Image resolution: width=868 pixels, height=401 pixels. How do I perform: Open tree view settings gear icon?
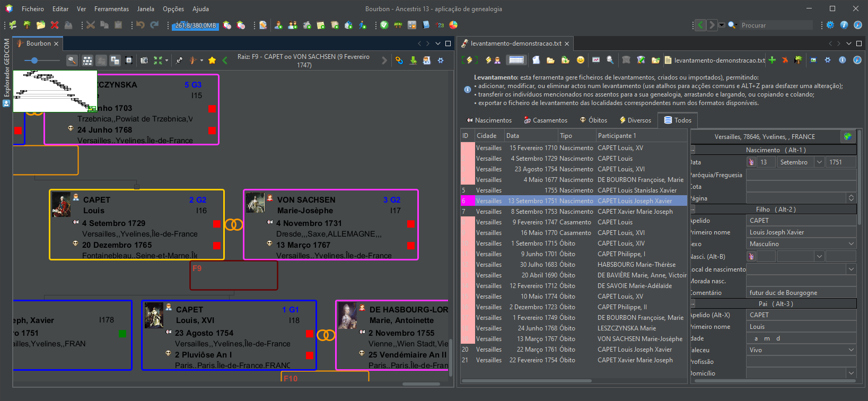tap(441, 60)
